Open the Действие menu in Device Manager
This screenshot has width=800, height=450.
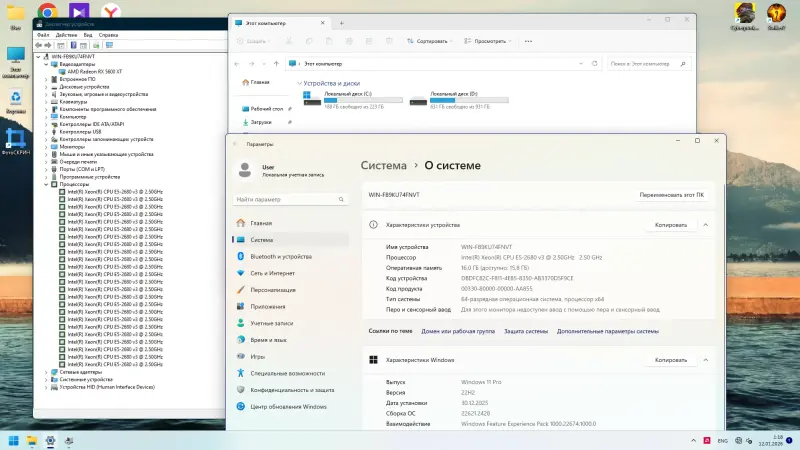pyautogui.click(x=66, y=33)
